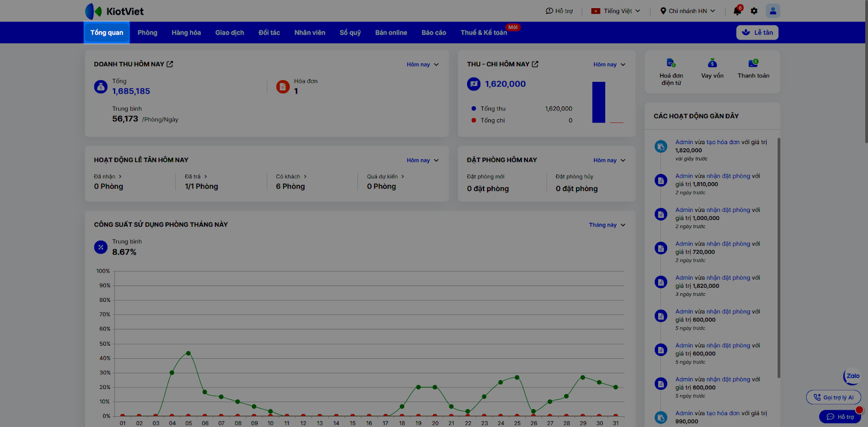Click the 1,820,000 invoice activity icon, vài giây trước
Screen dimensions: 868x427
661,146
